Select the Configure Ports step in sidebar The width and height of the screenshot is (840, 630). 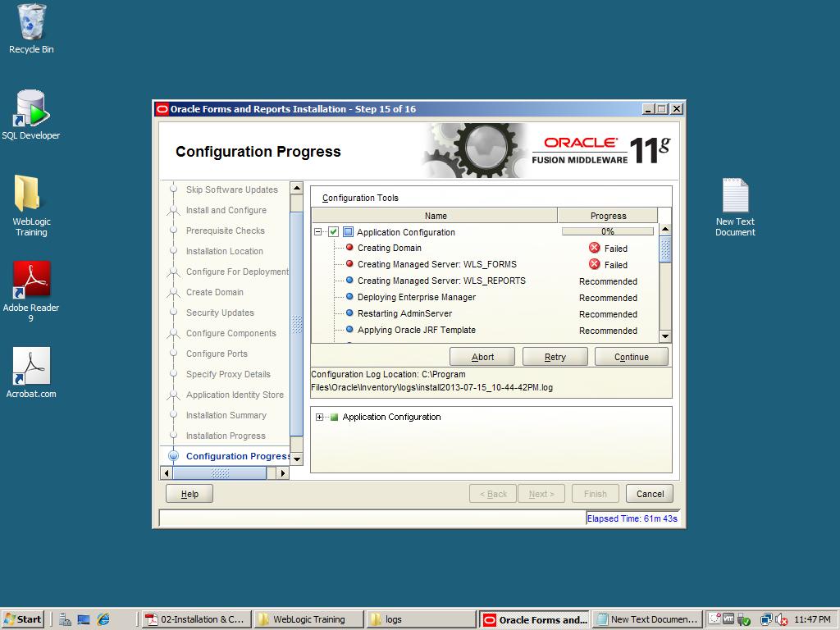217,354
